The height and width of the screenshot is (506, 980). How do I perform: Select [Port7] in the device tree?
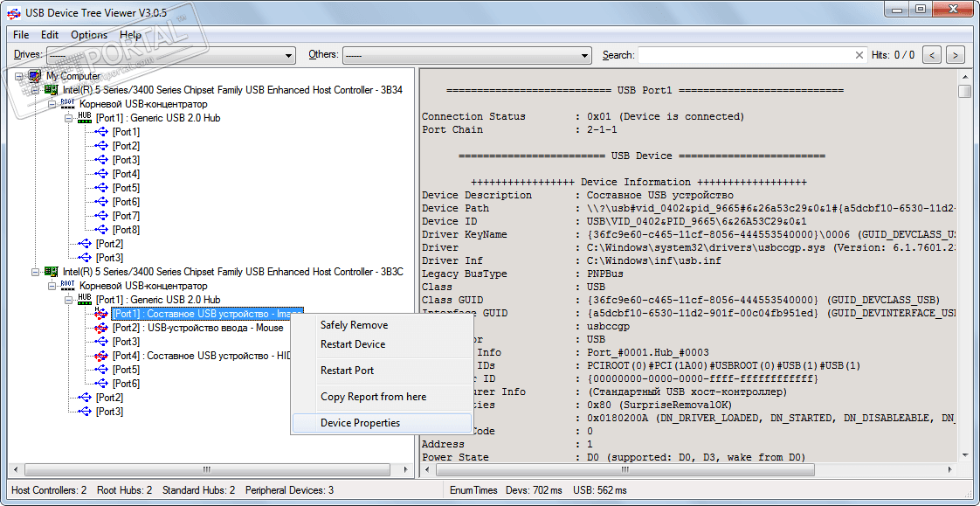point(126,216)
